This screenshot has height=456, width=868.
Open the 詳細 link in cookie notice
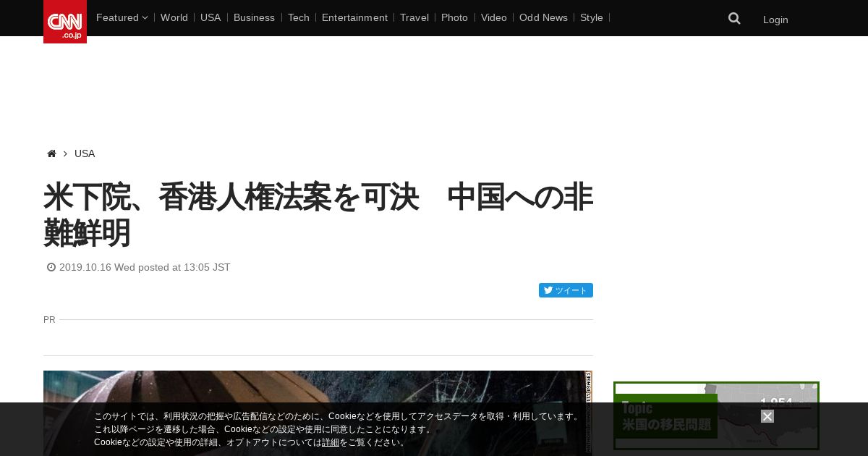pos(331,442)
